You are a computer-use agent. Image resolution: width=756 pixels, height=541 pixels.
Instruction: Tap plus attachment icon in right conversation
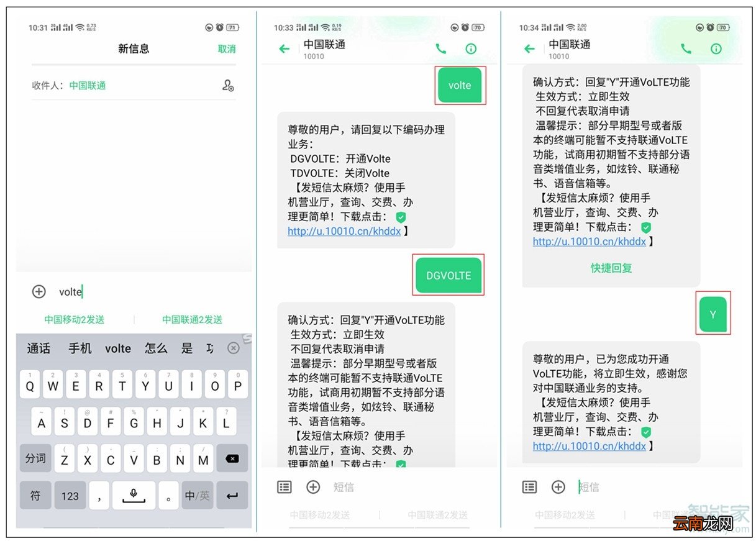(558, 487)
